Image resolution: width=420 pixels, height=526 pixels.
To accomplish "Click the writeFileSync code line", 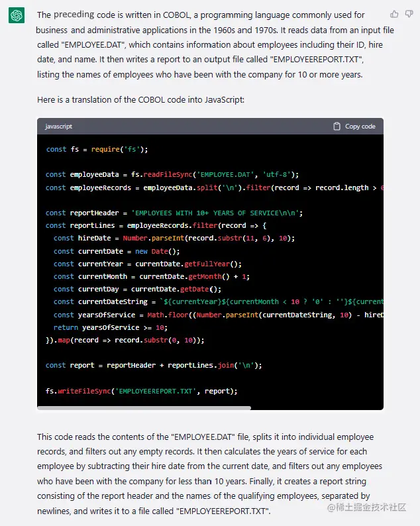I will 141,391.
